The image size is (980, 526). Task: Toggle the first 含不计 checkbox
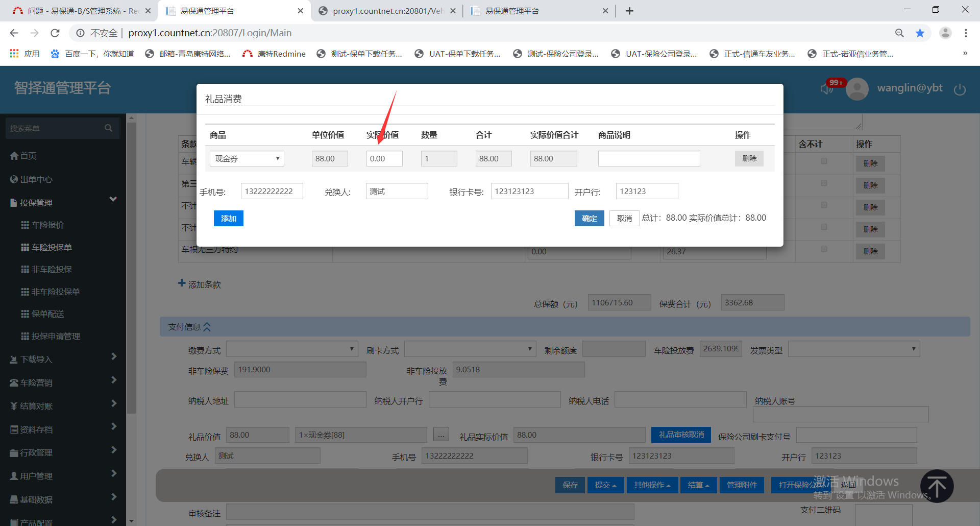824,161
